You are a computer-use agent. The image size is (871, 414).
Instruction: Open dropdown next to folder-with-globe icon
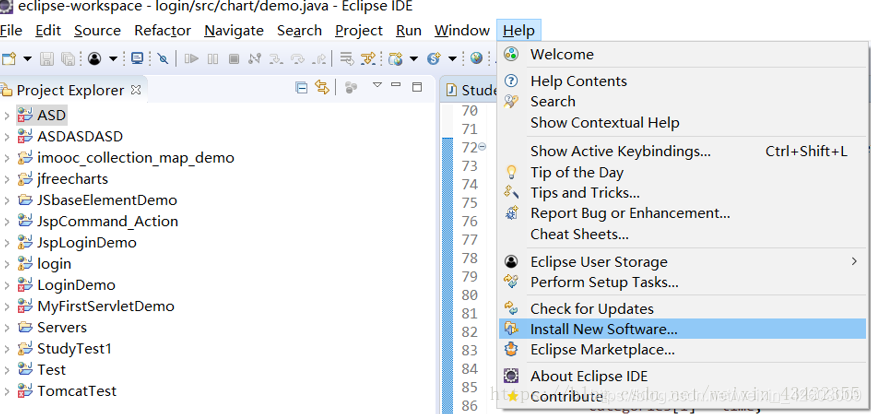click(414, 58)
